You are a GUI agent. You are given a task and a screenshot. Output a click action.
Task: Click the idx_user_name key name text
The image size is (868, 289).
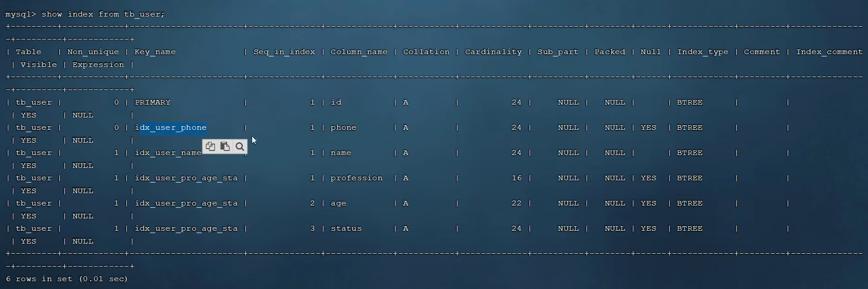[168, 153]
